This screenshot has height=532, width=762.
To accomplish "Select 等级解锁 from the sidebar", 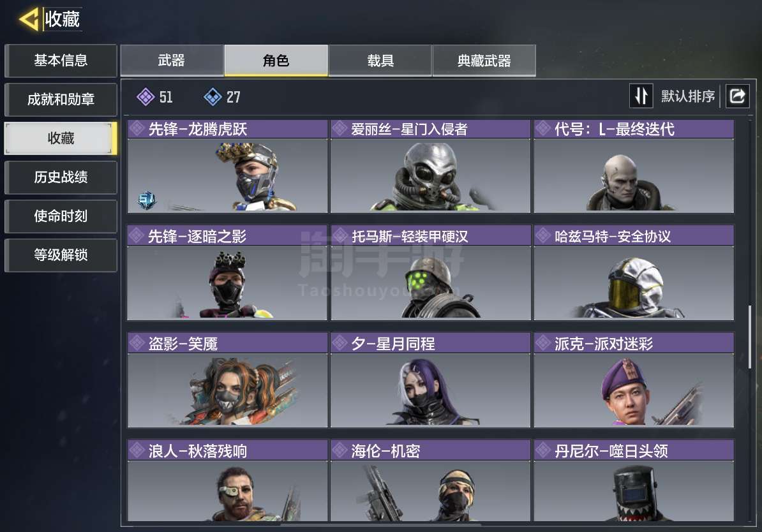I will click(61, 255).
